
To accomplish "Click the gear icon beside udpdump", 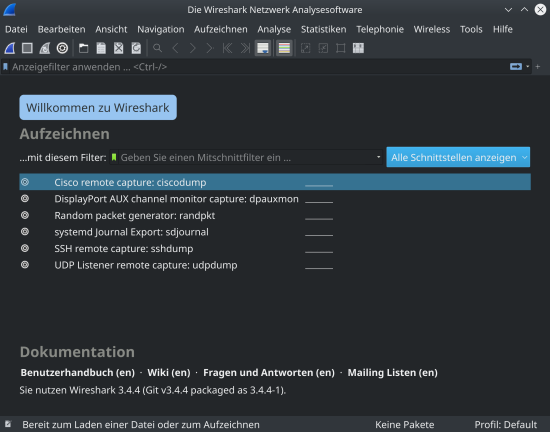I will pyautogui.click(x=25, y=265).
